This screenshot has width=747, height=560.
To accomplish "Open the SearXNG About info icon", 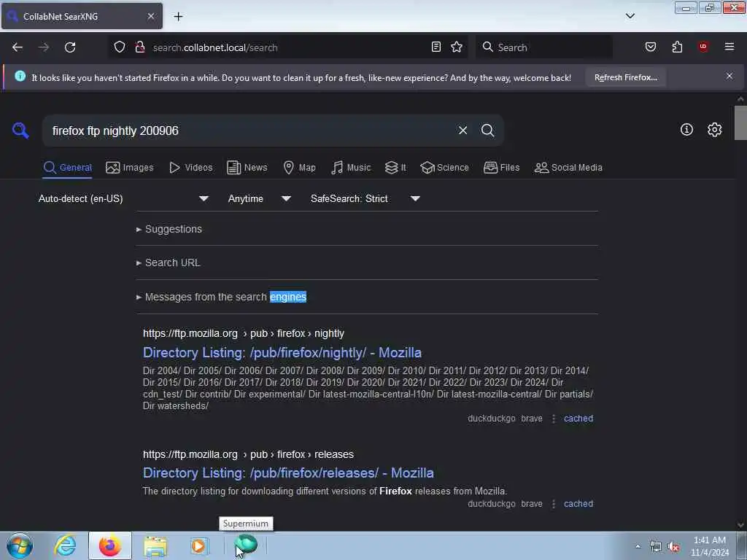I will [686, 130].
